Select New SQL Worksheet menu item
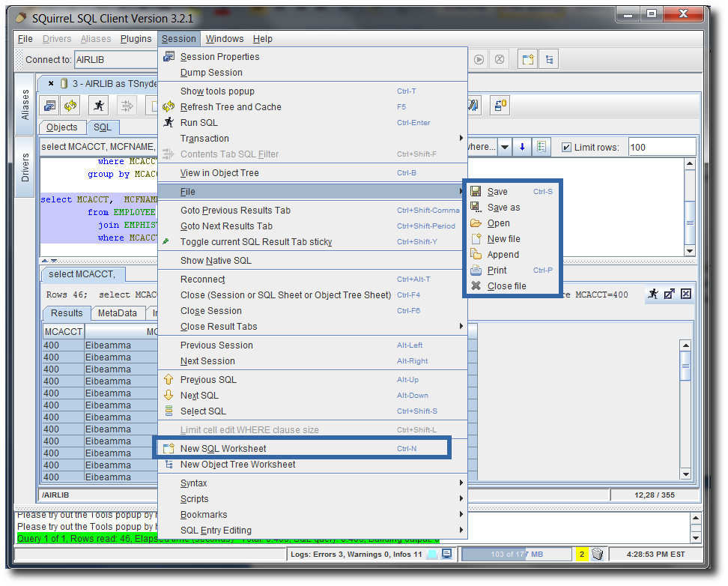Image resolution: width=728 pixels, height=586 pixels. 312,448
